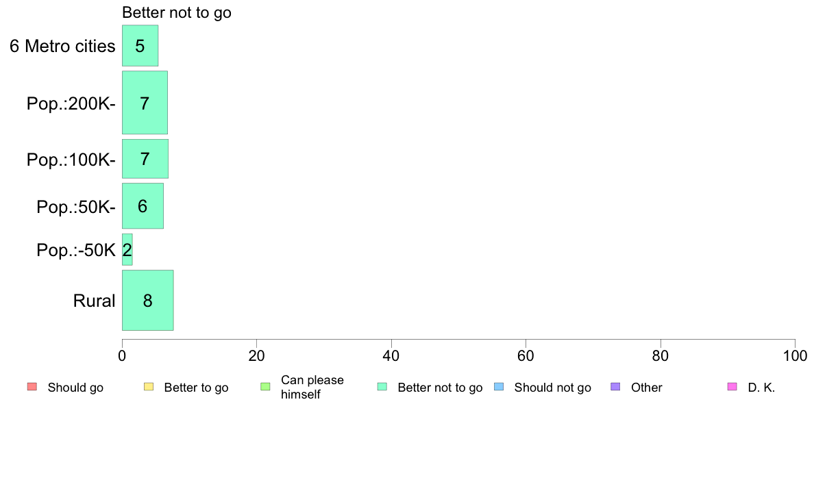Click the red Should go legend swatch
814x504 pixels.
tap(32, 387)
